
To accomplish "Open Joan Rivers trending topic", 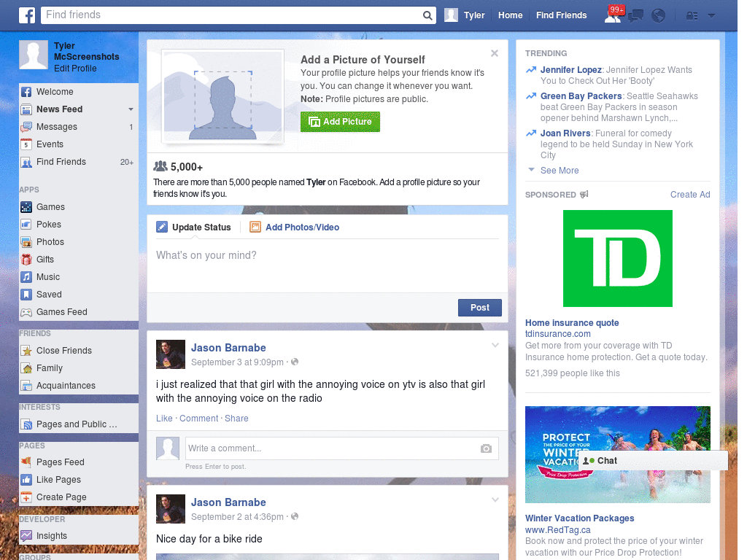I will pyautogui.click(x=565, y=133).
